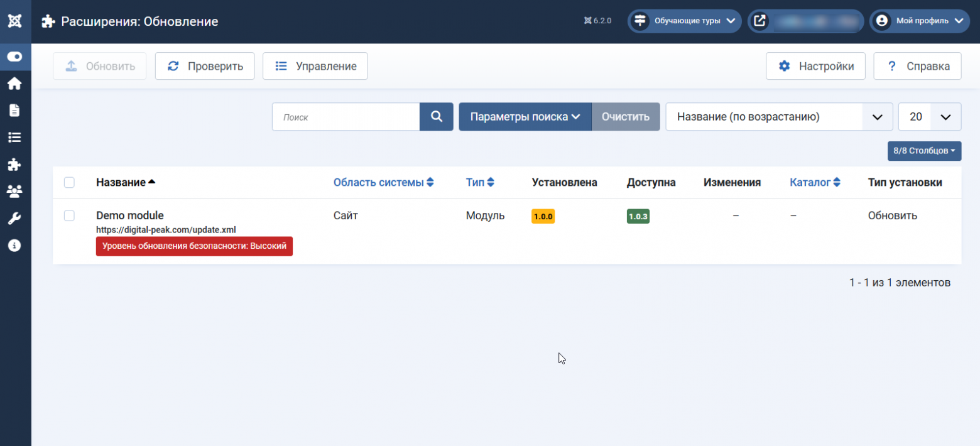Expand the Мой профиль menu
The width and height of the screenshot is (980, 446).
point(920,21)
